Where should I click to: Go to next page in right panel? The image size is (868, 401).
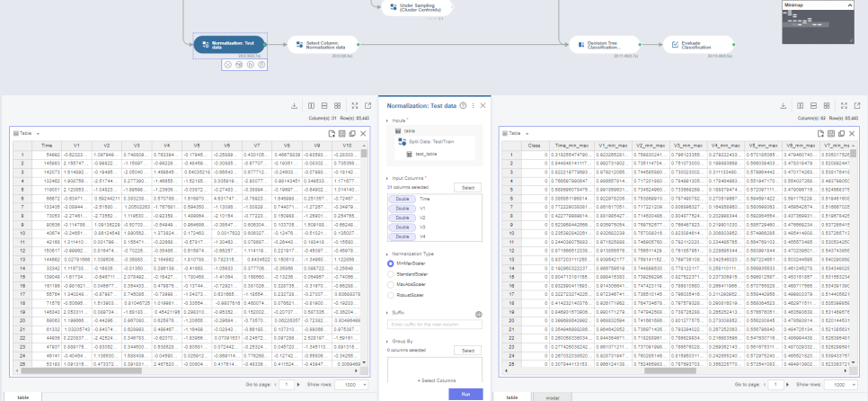pos(788,385)
